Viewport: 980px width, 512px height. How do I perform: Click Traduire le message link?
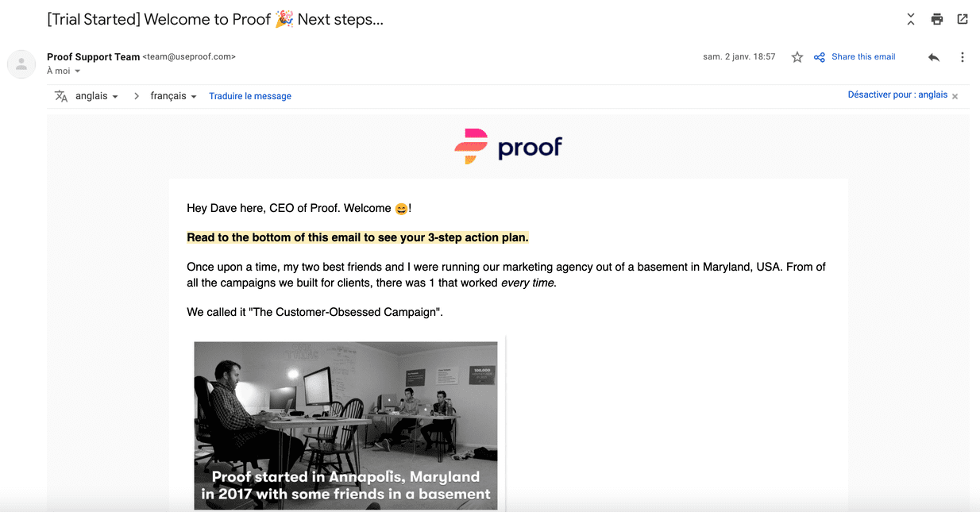pyautogui.click(x=250, y=96)
